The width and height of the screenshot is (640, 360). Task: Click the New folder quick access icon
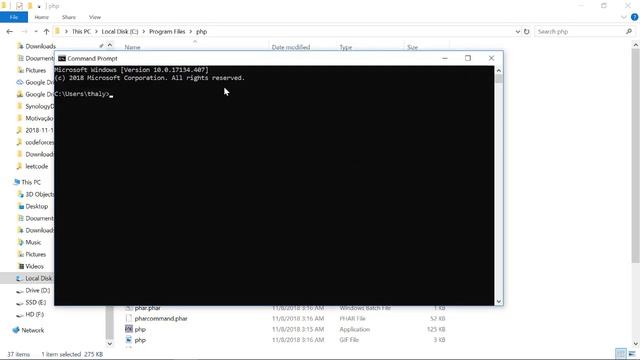(30, 6)
